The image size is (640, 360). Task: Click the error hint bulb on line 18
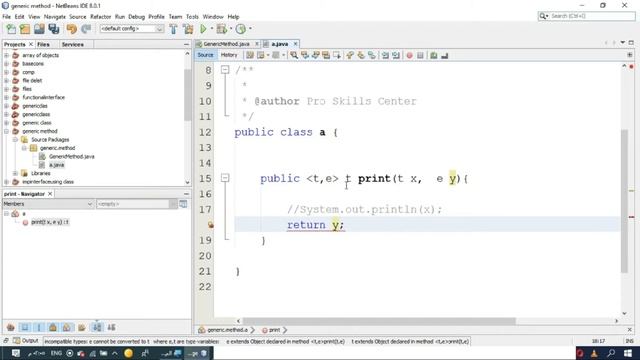click(211, 225)
